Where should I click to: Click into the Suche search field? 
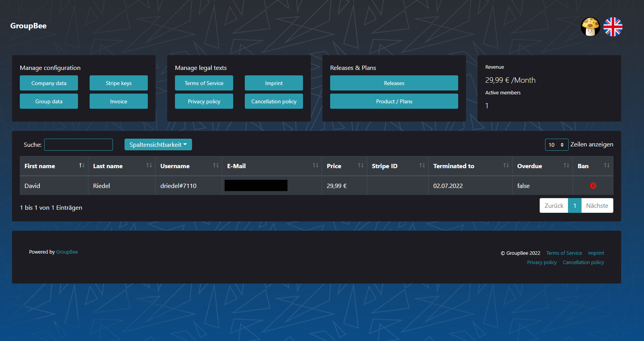(78, 144)
